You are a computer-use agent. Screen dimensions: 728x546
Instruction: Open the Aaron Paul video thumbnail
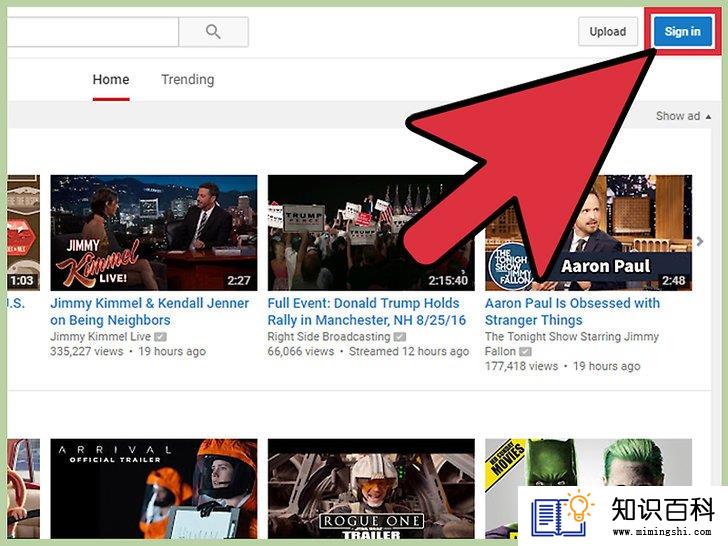pos(588,233)
